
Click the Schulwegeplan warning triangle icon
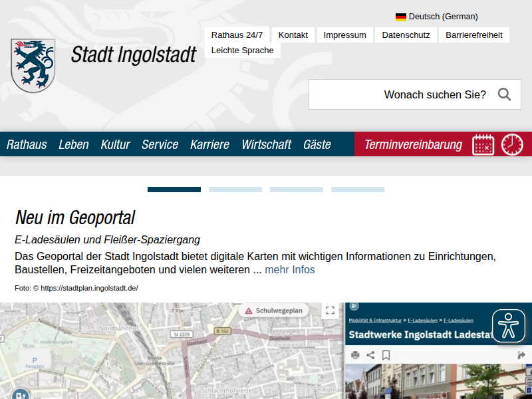[249, 311]
